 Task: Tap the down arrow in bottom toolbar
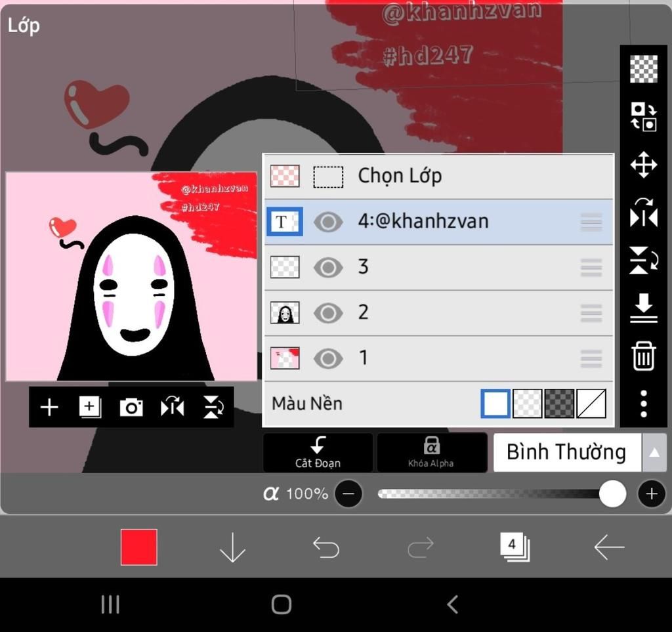pos(232,547)
